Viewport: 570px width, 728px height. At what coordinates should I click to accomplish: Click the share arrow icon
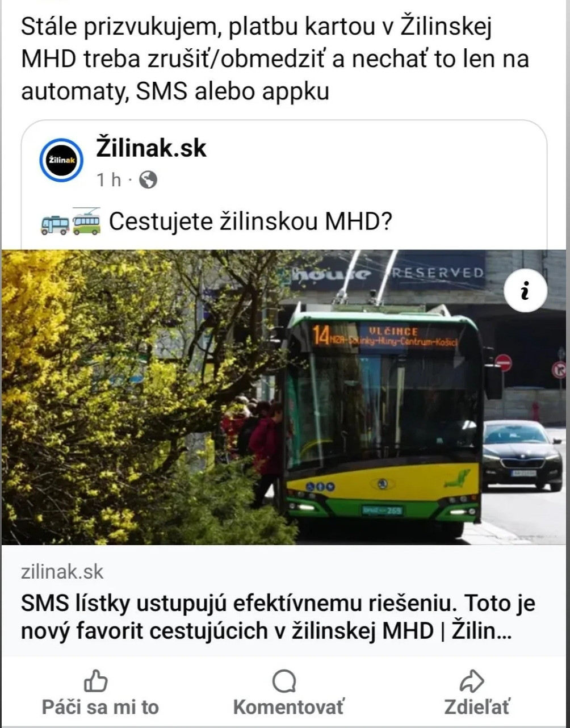tap(472, 680)
